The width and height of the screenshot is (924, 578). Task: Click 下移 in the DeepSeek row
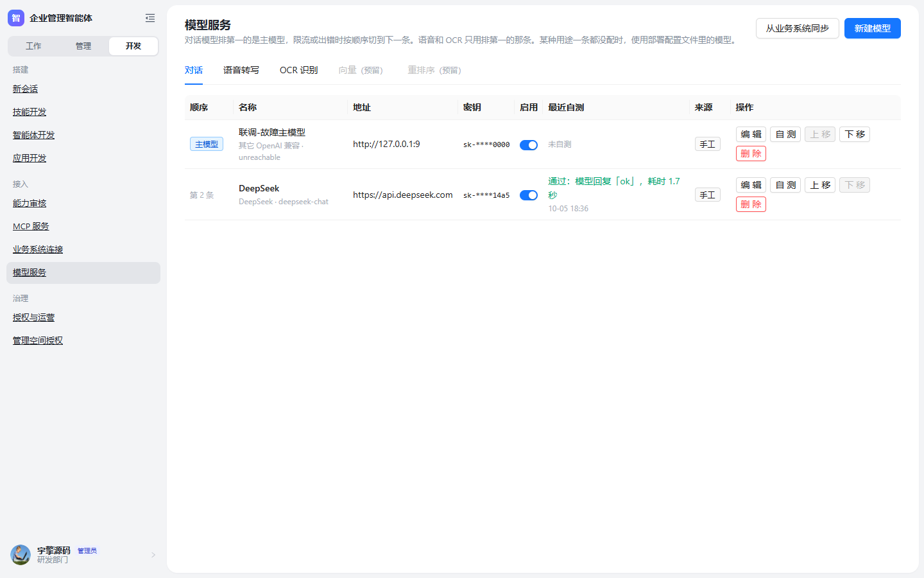(855, 185)
